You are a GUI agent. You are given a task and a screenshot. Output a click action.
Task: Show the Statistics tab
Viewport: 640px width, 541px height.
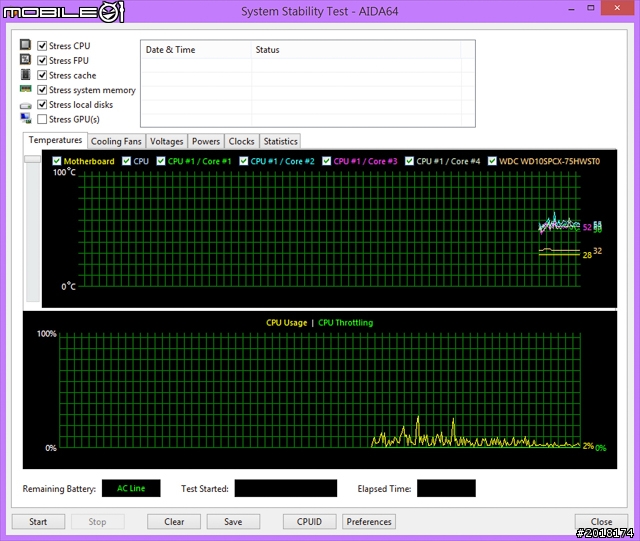click(x=280, y=141)
